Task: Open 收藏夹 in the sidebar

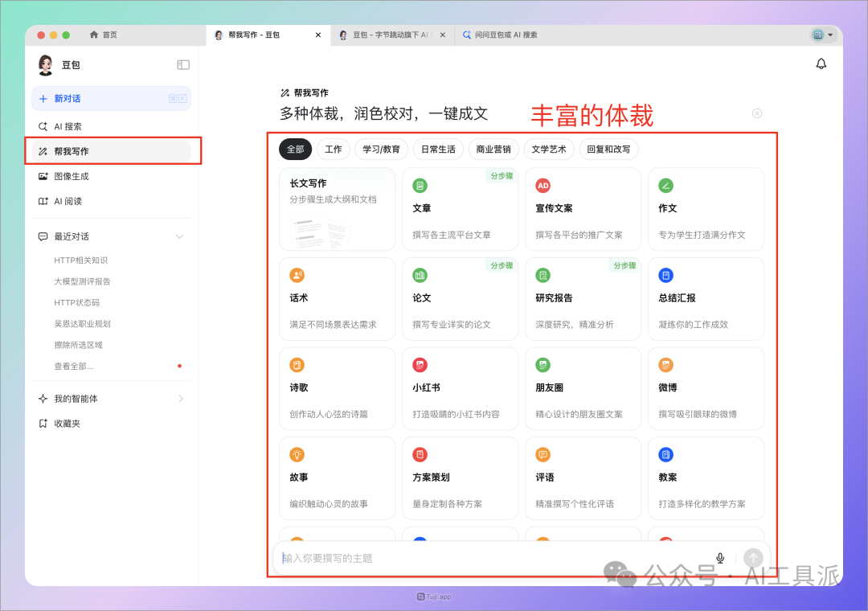Action: coord(111,423)
